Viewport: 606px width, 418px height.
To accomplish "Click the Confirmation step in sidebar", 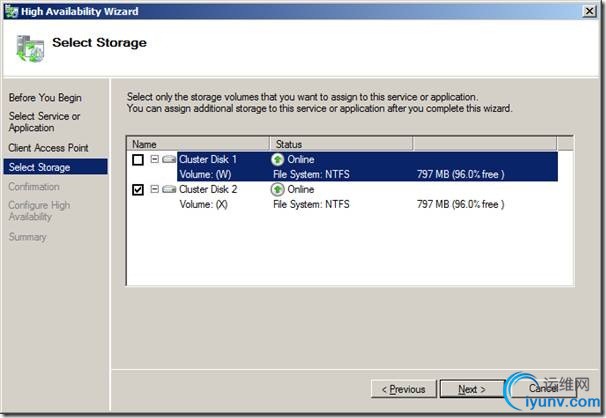I will 34,187.
